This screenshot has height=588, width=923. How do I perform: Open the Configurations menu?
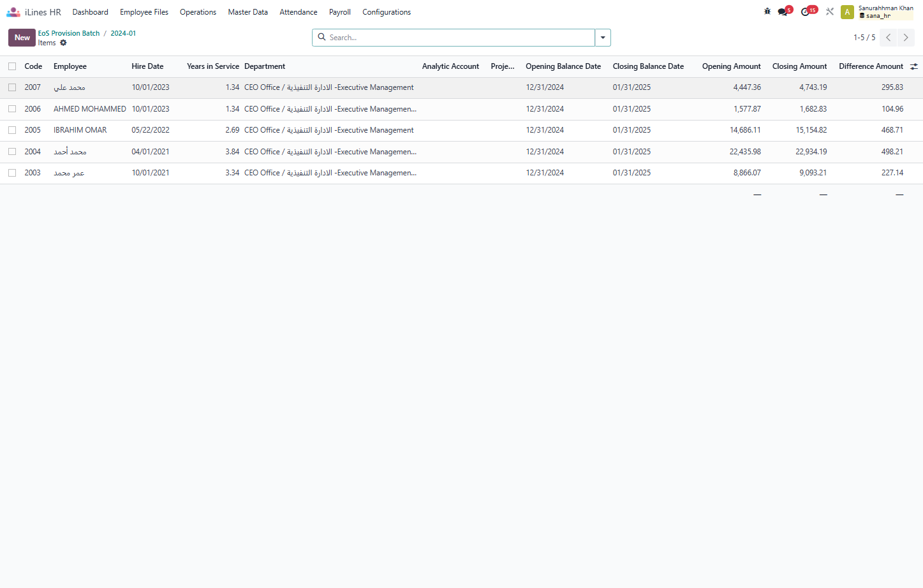387,12
